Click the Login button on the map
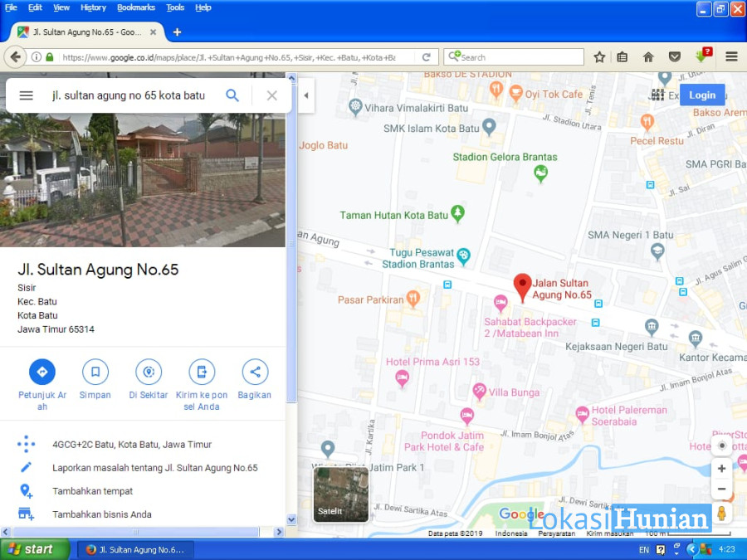Screen dimensions: 747x560 (702, 95)
